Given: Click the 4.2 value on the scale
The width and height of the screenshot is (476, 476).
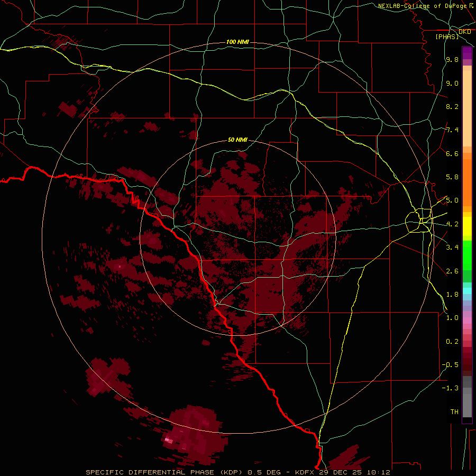Looking at the screenshot, I should point(452,224).
